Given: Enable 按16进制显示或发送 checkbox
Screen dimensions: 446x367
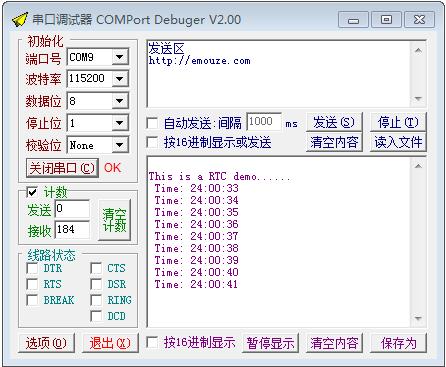Looking at the screenshot, I should coord(152,142).
